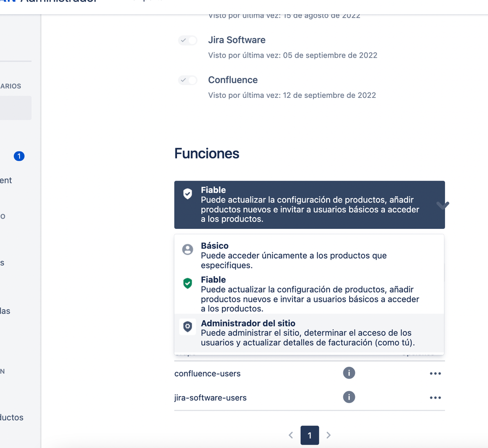Click the confluence-users group name
Image resolution: width=488 pixels, height=448 pixels.
point(207,374)
